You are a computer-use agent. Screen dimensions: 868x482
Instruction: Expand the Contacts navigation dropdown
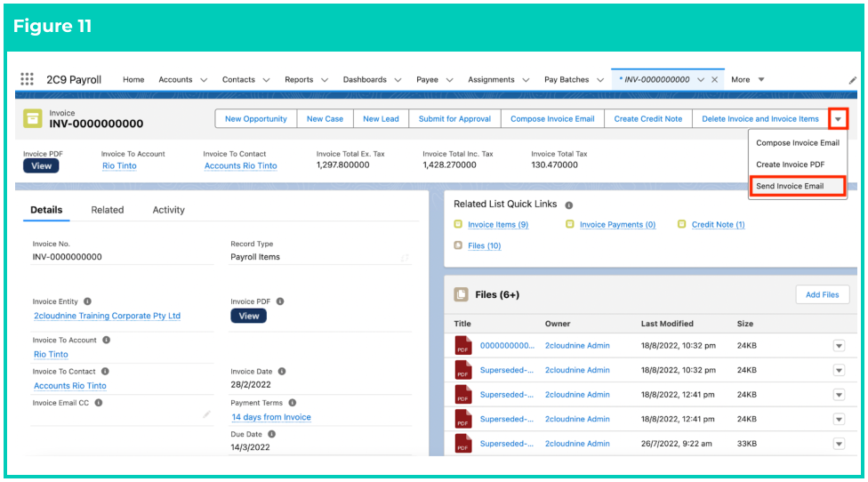click(266, 80)
